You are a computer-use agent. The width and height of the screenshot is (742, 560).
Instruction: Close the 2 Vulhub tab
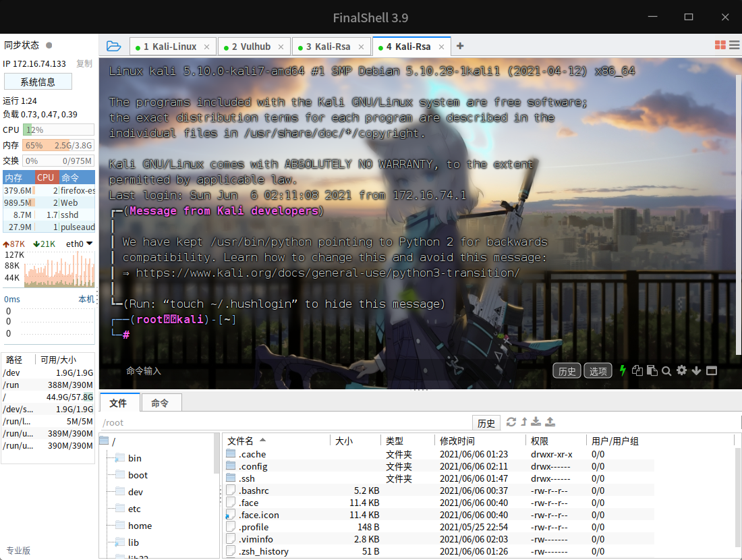coord(281,47)
